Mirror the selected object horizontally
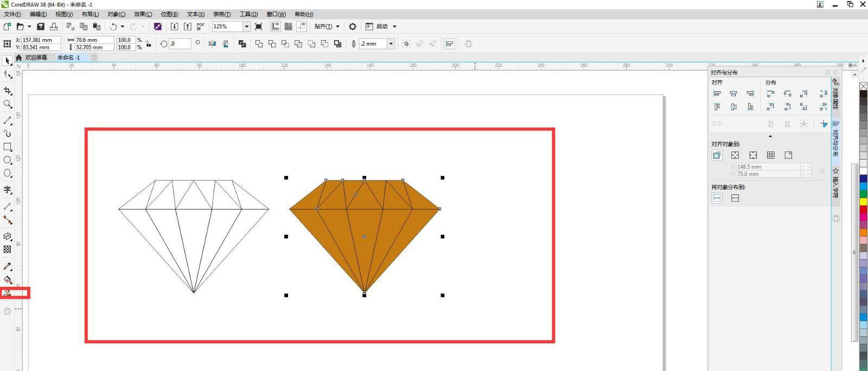The height and width of the screenshot is (371, 868). click(212, 44)
